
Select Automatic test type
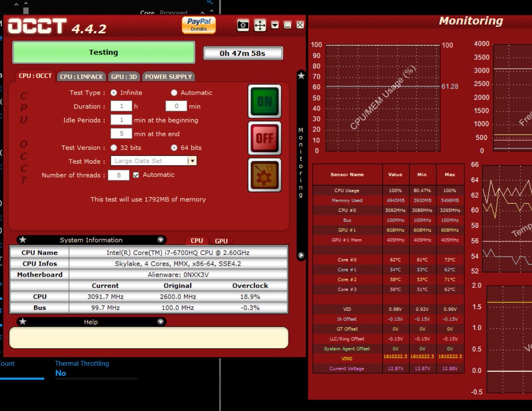[x=174, y=93]
